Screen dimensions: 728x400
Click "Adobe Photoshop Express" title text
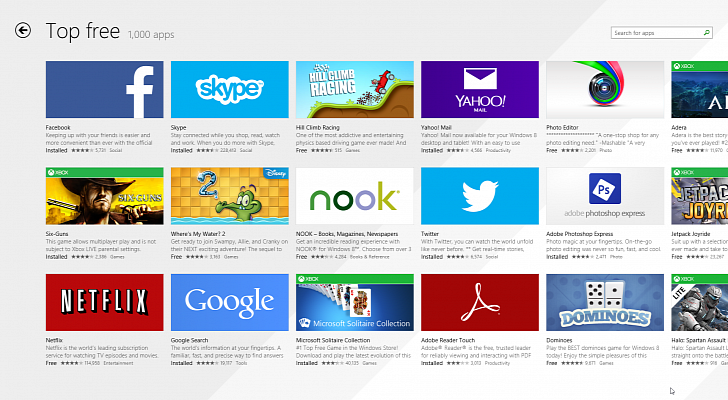[x=579, y=234]
